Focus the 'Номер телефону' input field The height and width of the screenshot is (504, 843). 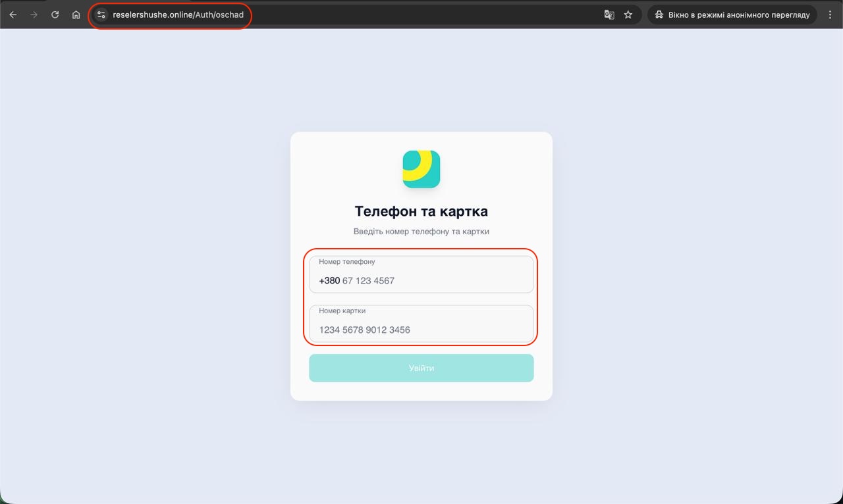click(x=435, y=281)
